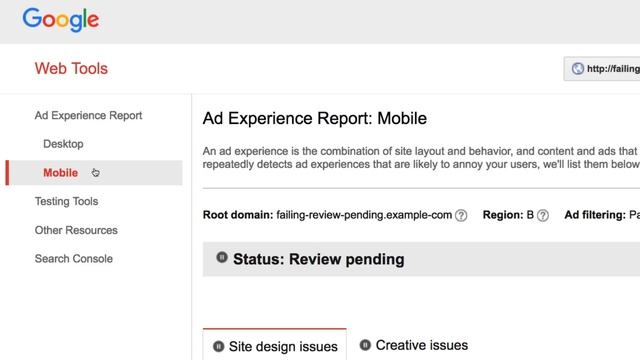This screenshot has width=640, height=360.
Task: Switch to the Creative issues tab
Action: (x=413, y=345)
